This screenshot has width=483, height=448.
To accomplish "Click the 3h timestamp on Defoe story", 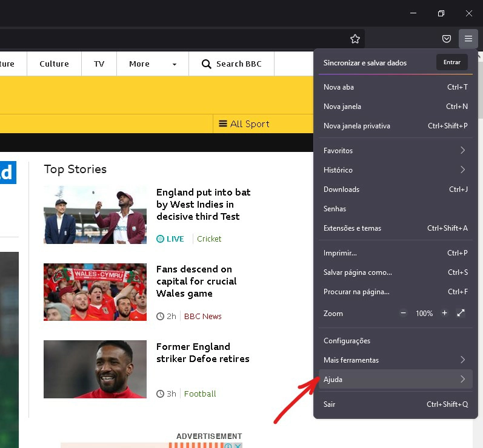I will 166,394.
